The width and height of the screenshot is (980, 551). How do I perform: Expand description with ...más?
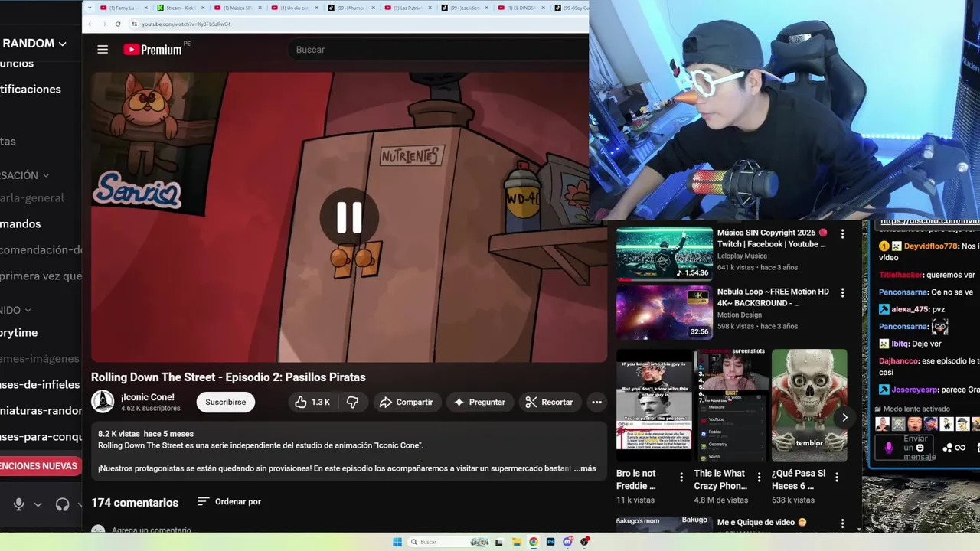pyautogui.click(x=585, y=468)
